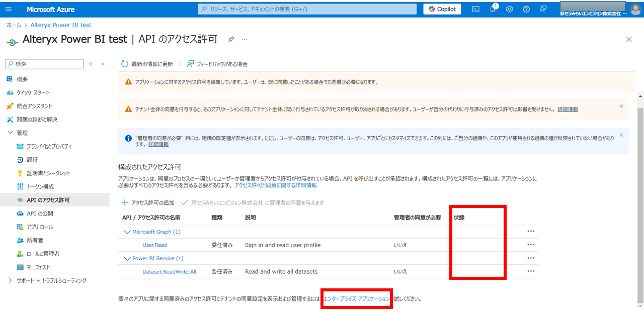Screen dimensions: 644x312
Task: Open portal settings gear
Action: (510, 9)
